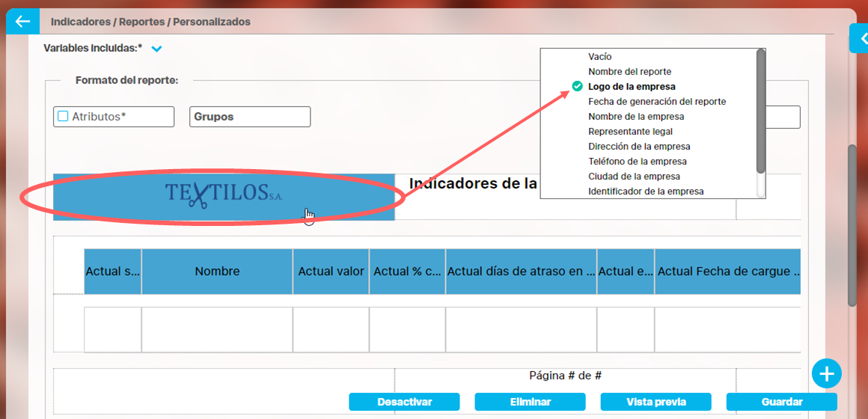Click the Grupos field
Screen dimensions: 868x419
250,117
